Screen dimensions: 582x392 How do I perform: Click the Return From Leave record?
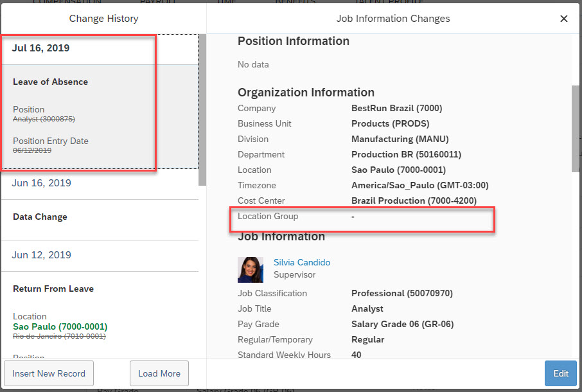53,289
